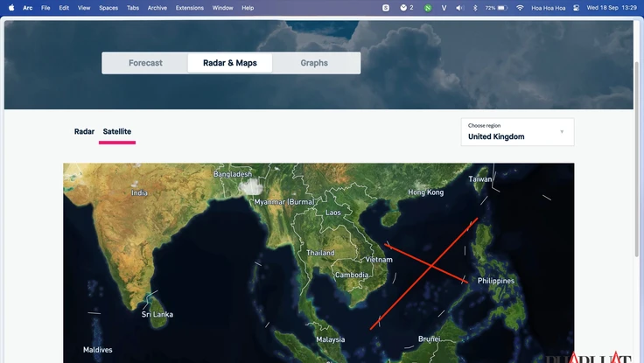644x363 pixels.
Task: Click the Brunei label on map
Action: 430,339
